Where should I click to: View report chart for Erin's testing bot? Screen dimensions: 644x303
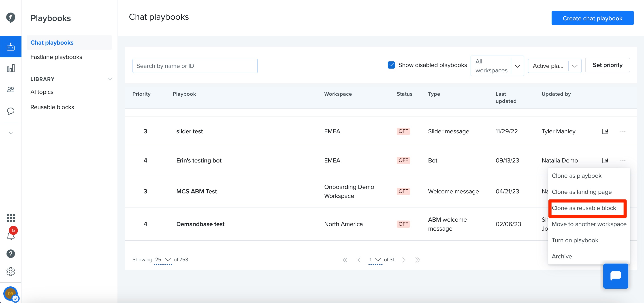tap(605, 160)
